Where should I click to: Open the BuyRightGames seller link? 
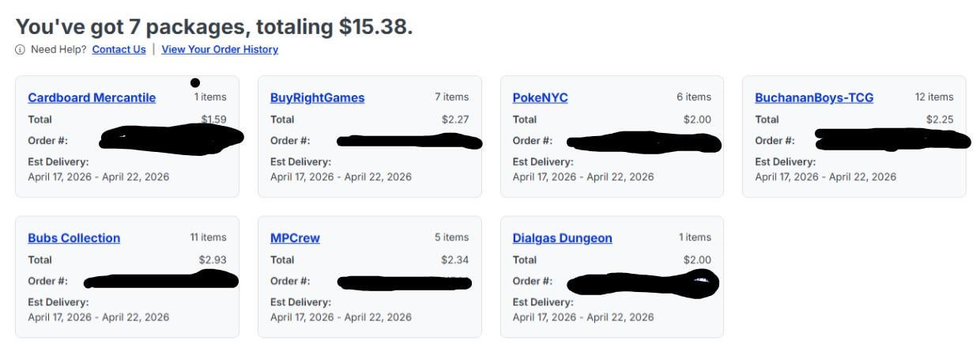click(317, 98)
